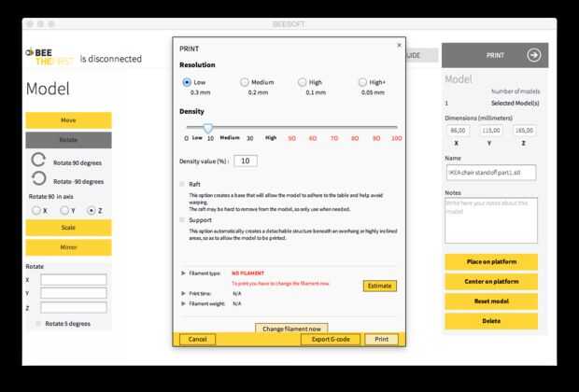Click the Z dimension field 165,00
The image size is (579, 392).
(524, 131)
